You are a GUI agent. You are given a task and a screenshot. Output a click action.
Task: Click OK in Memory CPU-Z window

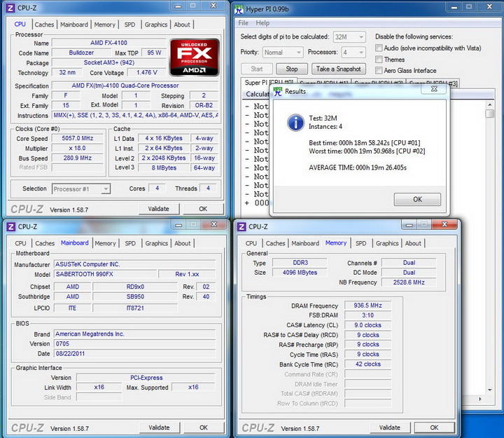[434, 427]
